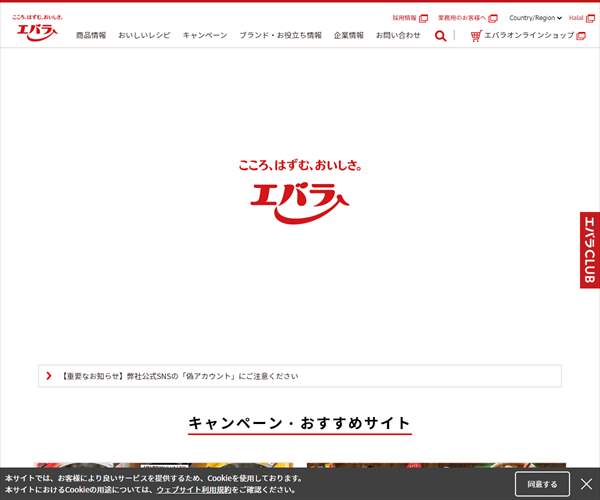Open the 商品情報 menu

pos(91,35)
